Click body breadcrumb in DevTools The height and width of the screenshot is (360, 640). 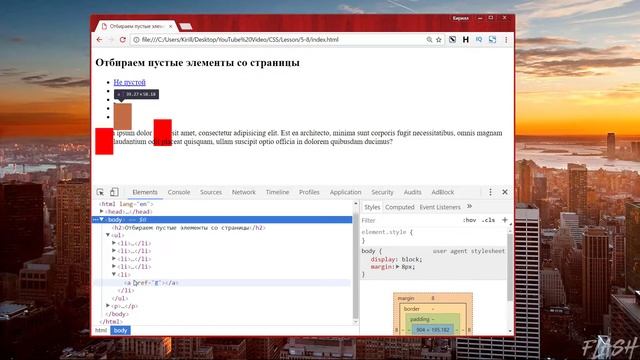pyautogui.click(x=120, y=330)
